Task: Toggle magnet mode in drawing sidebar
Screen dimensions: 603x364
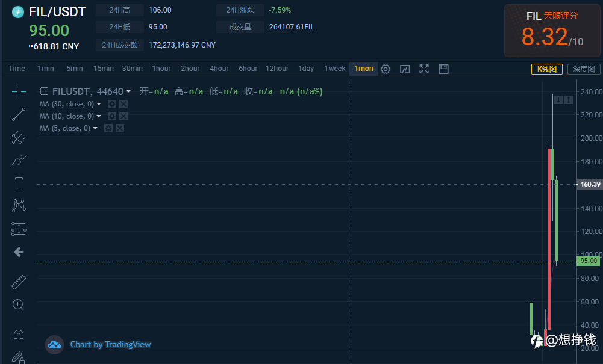Action: (x=19, y=336)
